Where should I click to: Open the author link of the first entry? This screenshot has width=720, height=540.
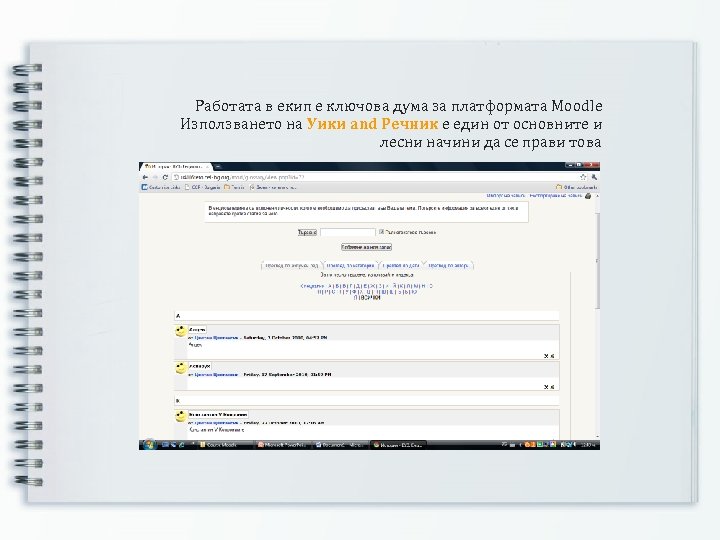pyautogui.click(x=216, y=338)
